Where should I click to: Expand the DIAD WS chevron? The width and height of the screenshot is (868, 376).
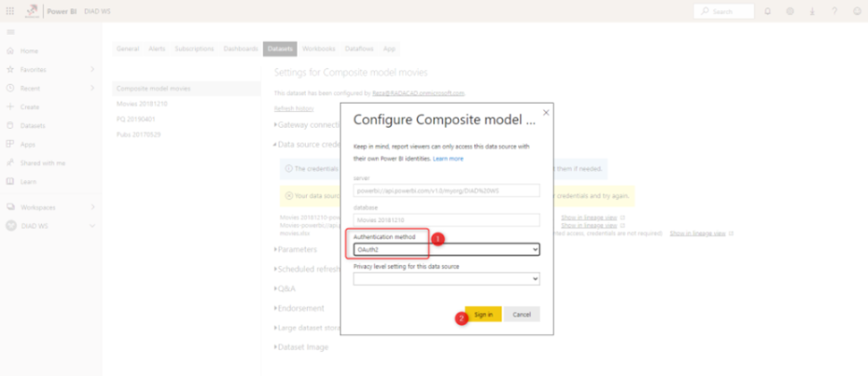tap(92, 226)
